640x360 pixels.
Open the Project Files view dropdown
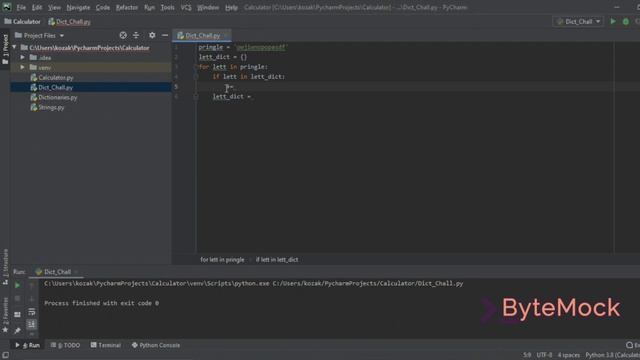[40, 36]
